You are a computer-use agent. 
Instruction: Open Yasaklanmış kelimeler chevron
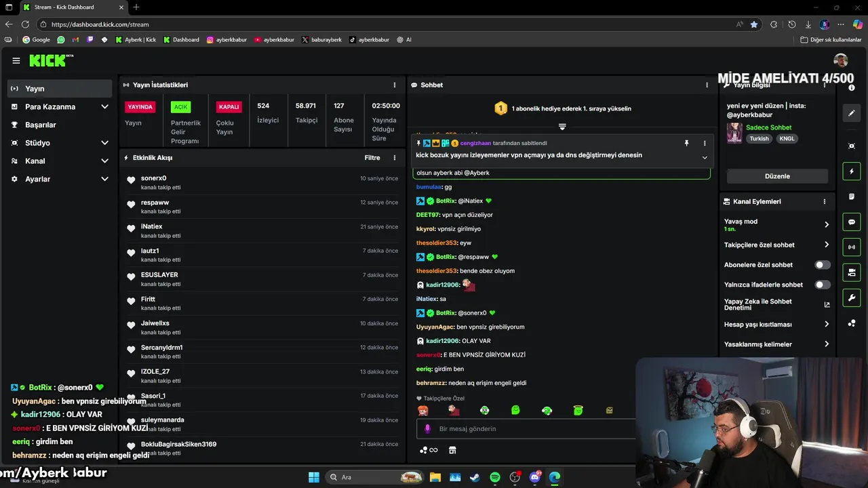(x=826, y=344)
